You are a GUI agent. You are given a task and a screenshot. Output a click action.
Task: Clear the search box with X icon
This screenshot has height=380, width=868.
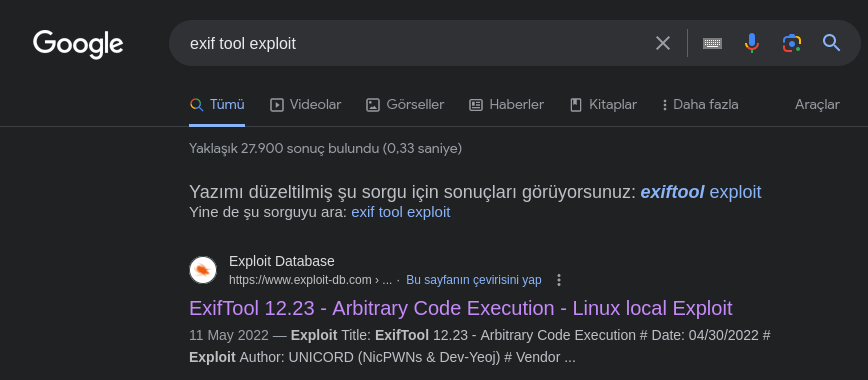(x=663, y=43)
